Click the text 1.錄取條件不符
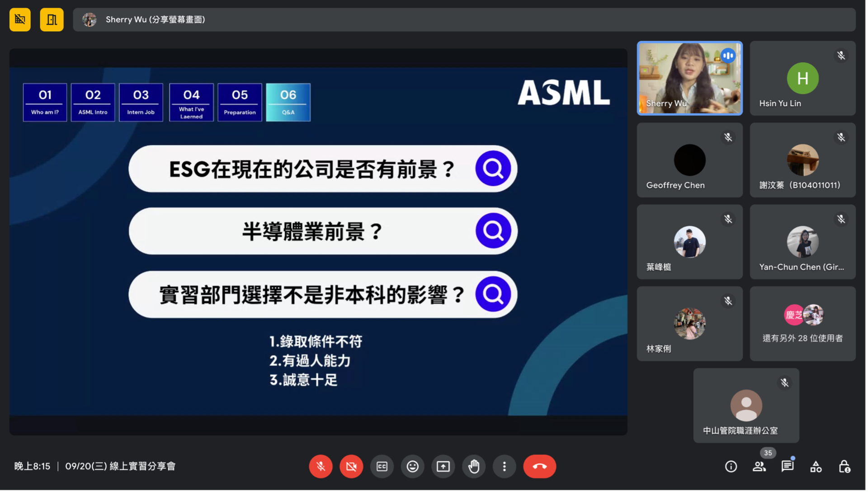The height and width of the screenshot is (492, 868). [x=316, y=342]
